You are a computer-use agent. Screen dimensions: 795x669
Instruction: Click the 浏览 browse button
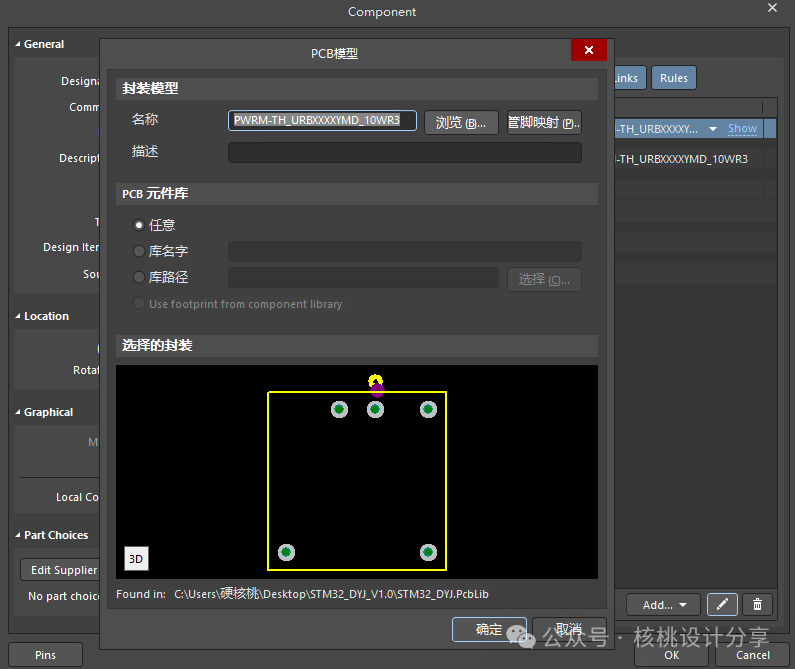click(x=461, y=122)
